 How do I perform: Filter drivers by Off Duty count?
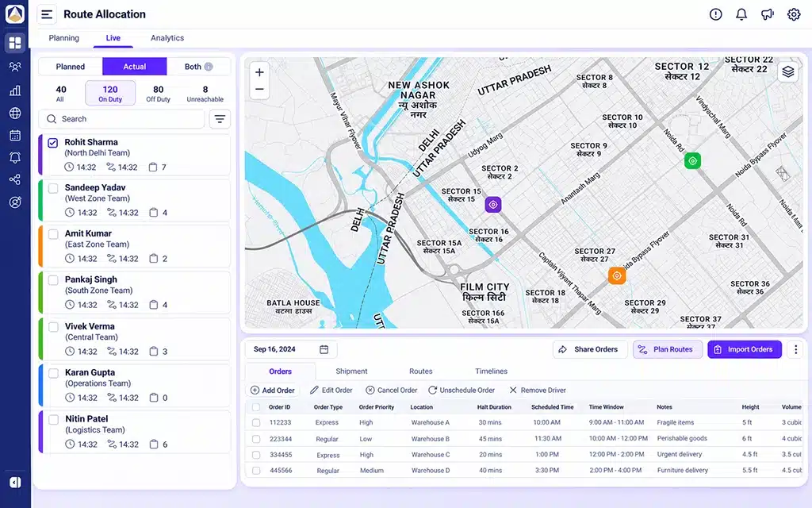158,94
